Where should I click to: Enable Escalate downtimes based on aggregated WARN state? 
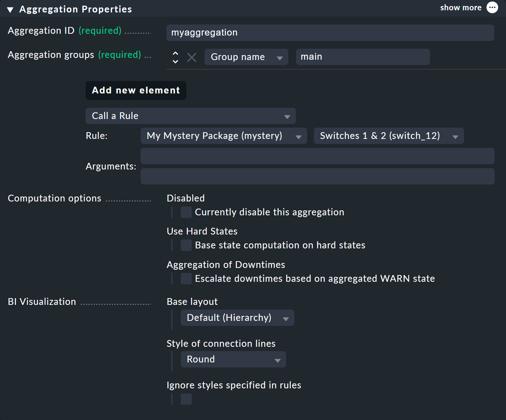[186, 279]
